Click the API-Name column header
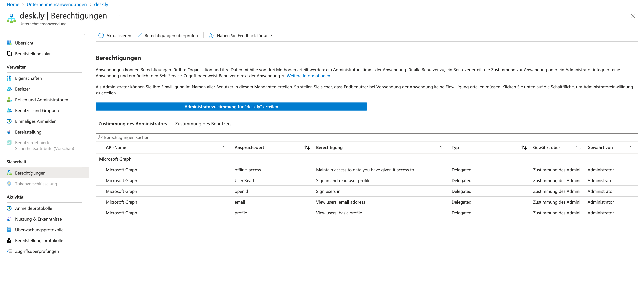The image size is (644, 296). pos(116,147)
